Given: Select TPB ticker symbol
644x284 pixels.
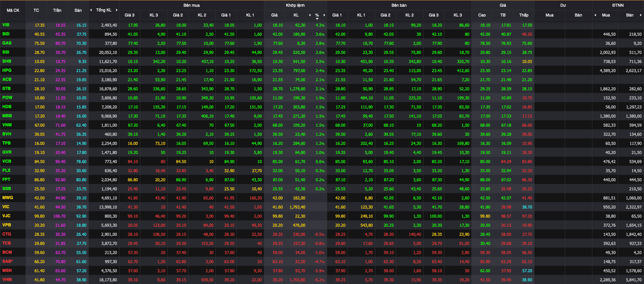Looking at the screenshot, I should click(6, 143).
